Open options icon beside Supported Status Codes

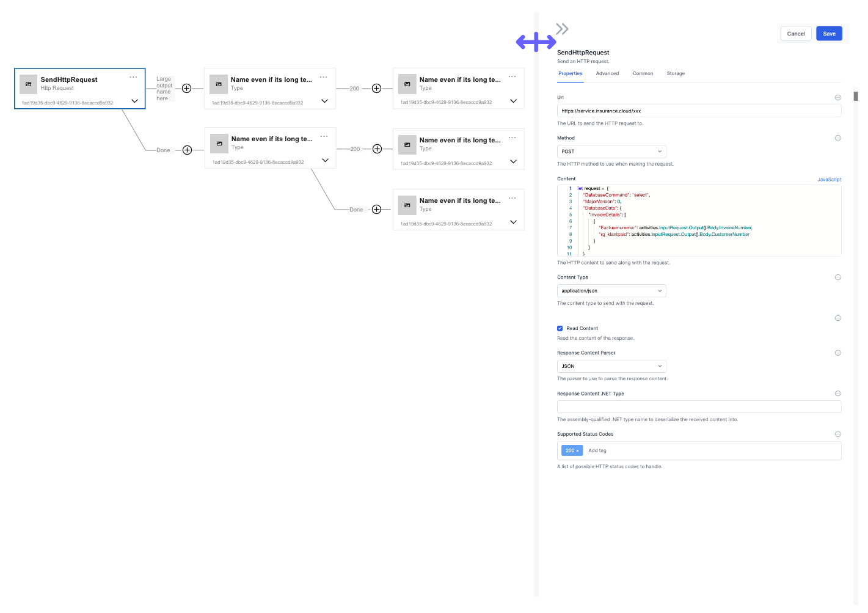click(838, 435)
